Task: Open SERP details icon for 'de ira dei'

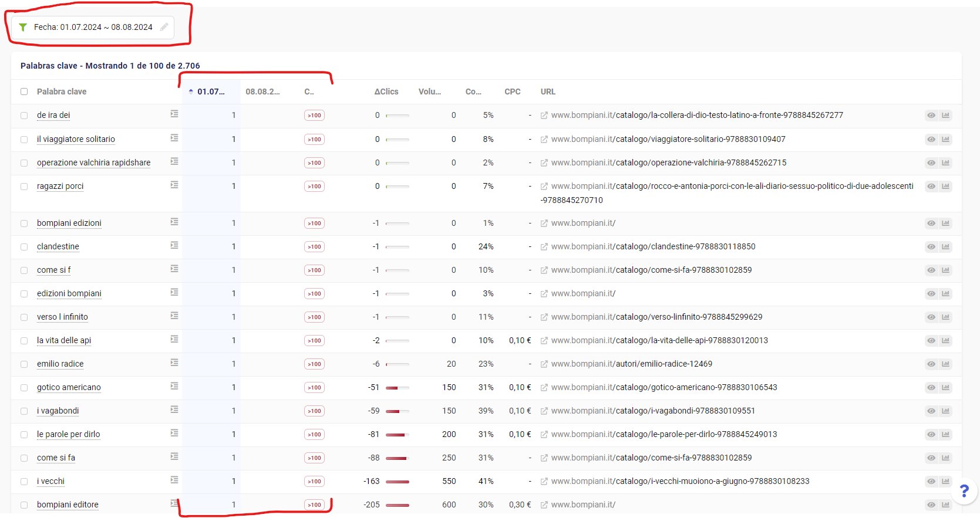Action: [x=174, y=114]
